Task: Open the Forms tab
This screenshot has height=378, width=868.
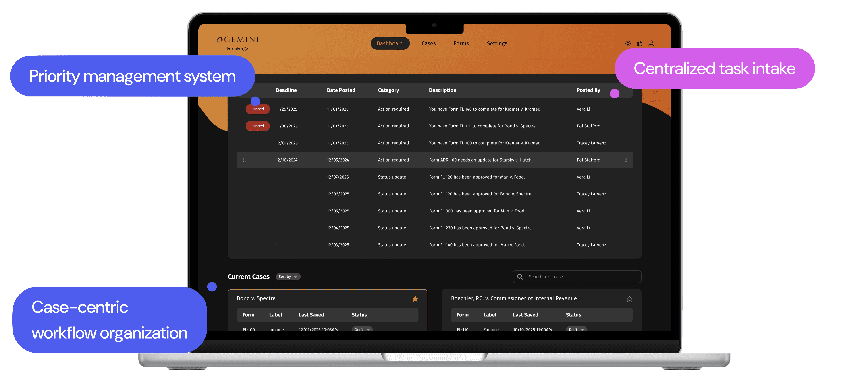Action: click(x=461, y=43)
